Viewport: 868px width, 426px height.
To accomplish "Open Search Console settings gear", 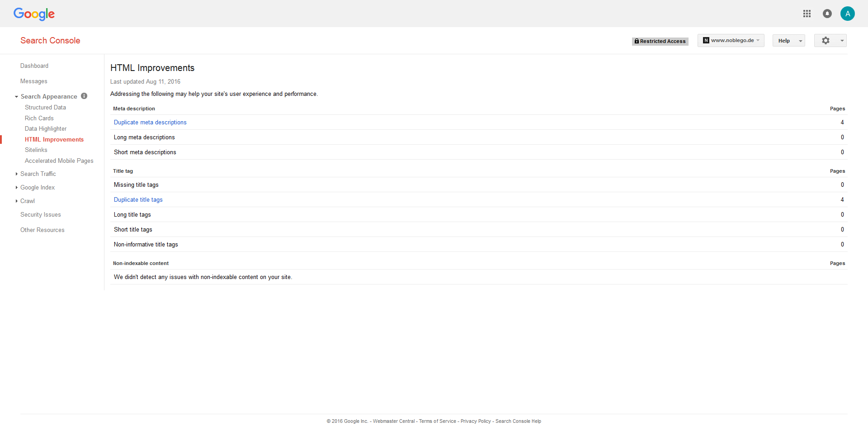I will (x=826, y=40).
